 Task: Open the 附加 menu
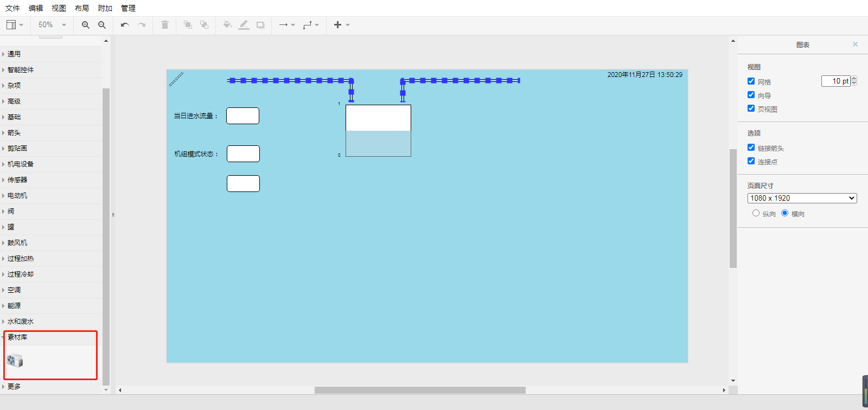coord(105,8)
